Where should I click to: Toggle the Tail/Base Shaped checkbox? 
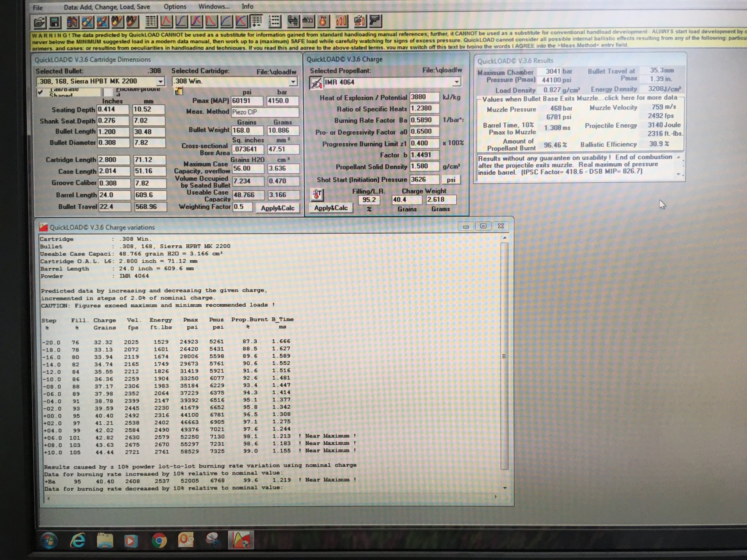point(40,92)
